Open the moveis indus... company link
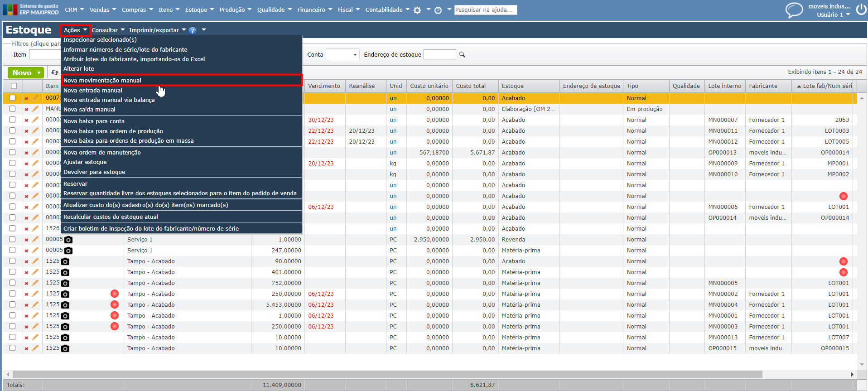868x391 pixels. [x=829, y=6]
